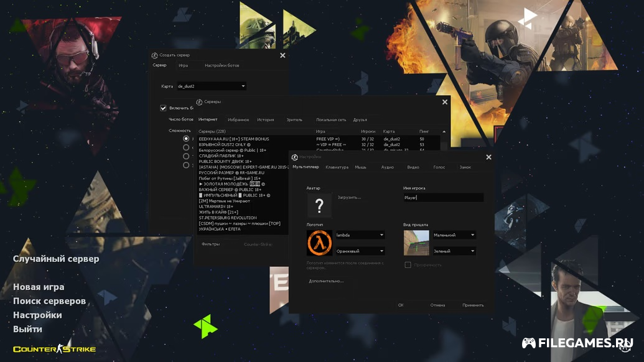
Task: Go to the Видео settings tab
Action: coord(413,167)
